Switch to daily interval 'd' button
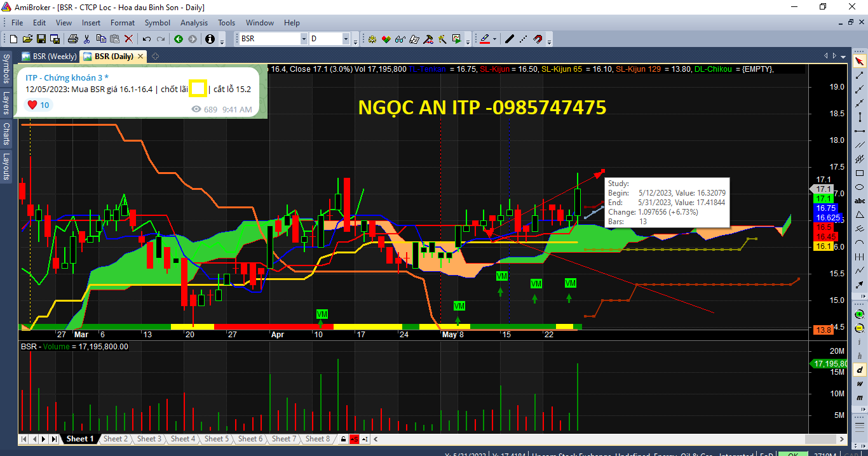This screenshot has height=456, width=868. click(860, 370)
